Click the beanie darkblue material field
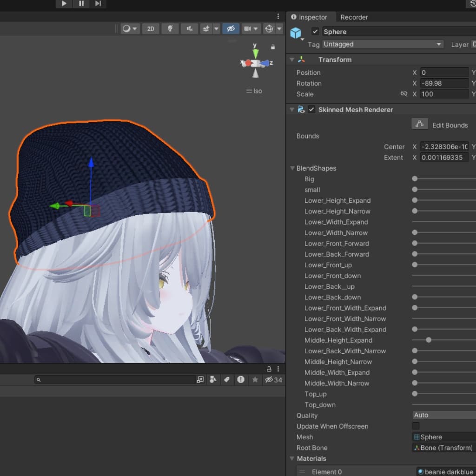This screenshot has height=476, width=476. click(446, 472)
